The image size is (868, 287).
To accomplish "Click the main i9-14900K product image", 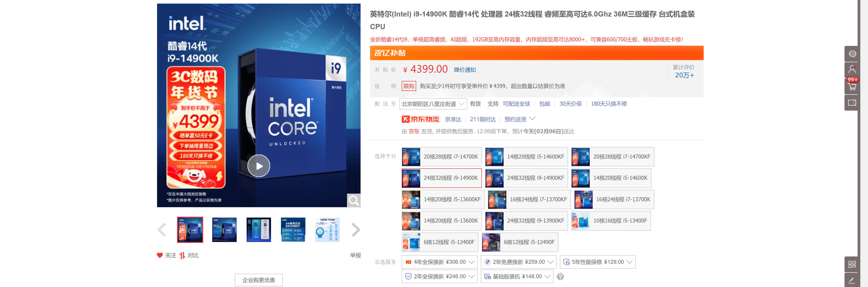I will (259, 105).
